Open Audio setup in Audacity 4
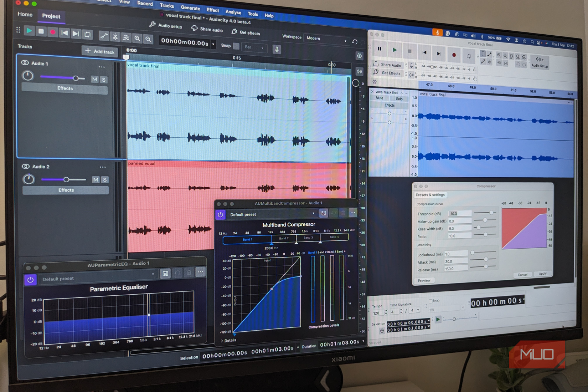Image resolution: width=588 pixels, height=392 pixels. (165, 25)
